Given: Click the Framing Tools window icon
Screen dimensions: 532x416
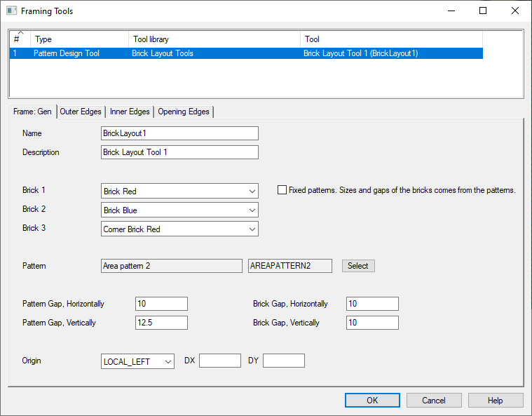Looking at the screenshot, I should coord(11,11).
